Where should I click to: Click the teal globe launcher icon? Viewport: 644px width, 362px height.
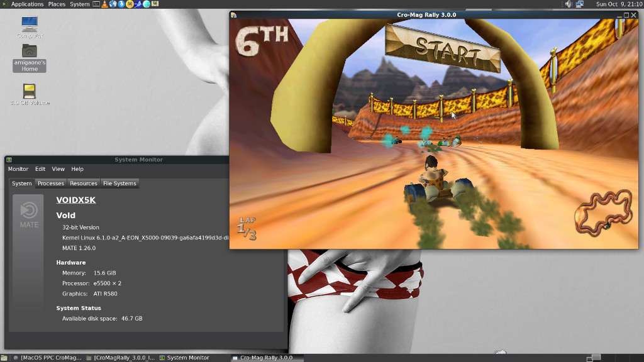pos(147,4)
